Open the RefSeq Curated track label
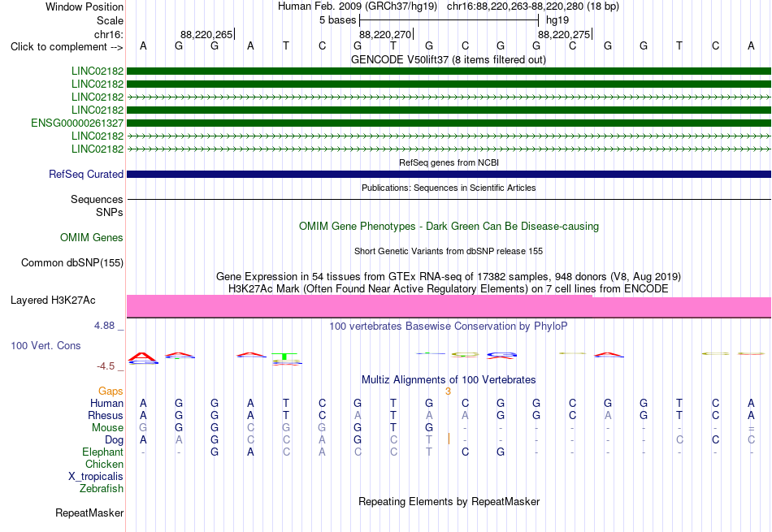772x532 pixels. click(x=86, y=174)
